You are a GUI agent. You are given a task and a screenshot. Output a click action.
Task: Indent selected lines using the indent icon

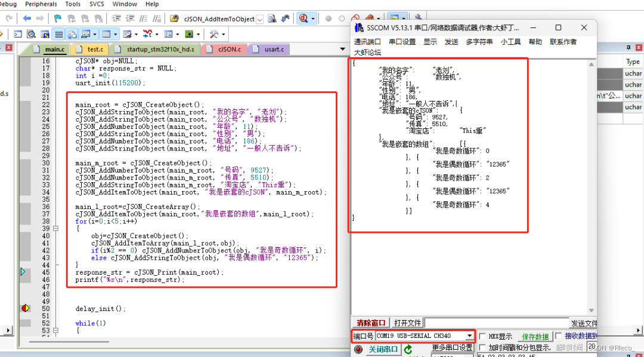(x=117, y=19)
